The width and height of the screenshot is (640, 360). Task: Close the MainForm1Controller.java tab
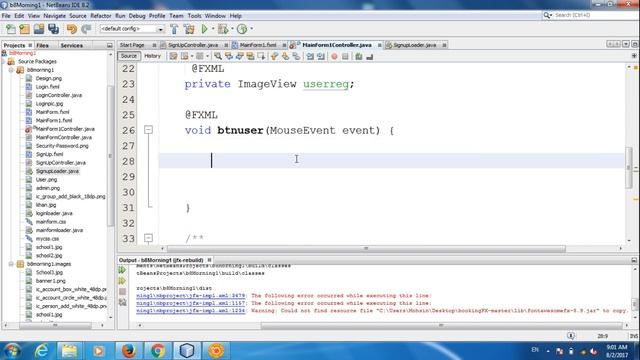[x=380, y=45]
